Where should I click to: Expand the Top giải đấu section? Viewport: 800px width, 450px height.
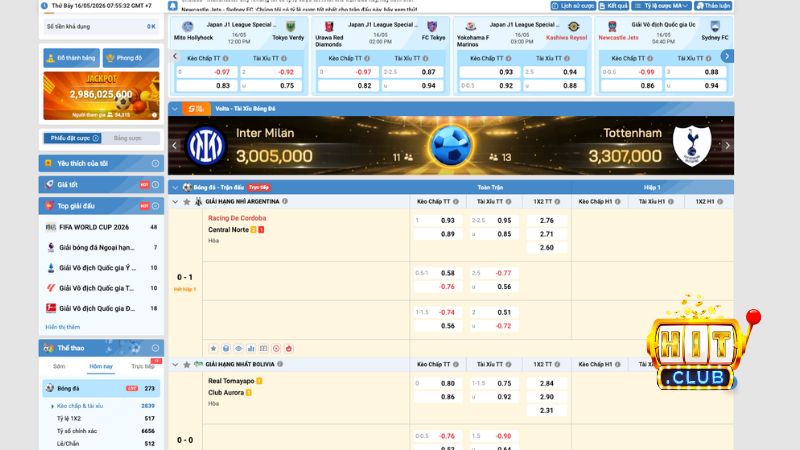[101, 206]
